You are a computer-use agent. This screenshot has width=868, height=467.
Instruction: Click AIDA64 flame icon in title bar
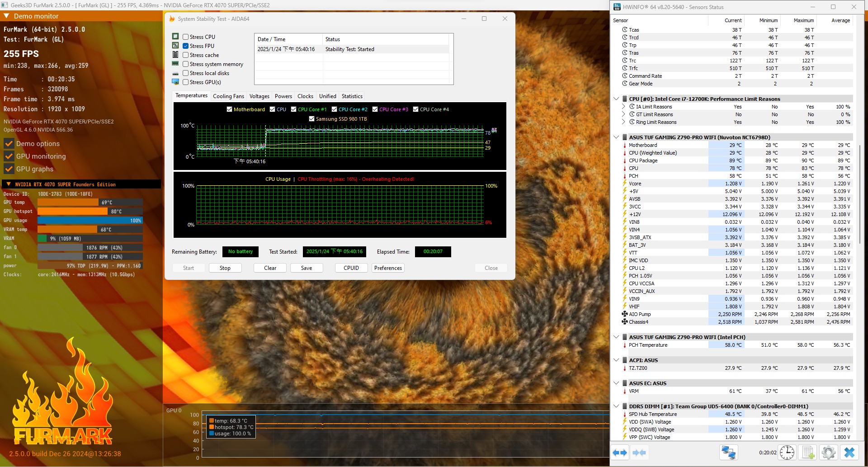pos(172,19)
